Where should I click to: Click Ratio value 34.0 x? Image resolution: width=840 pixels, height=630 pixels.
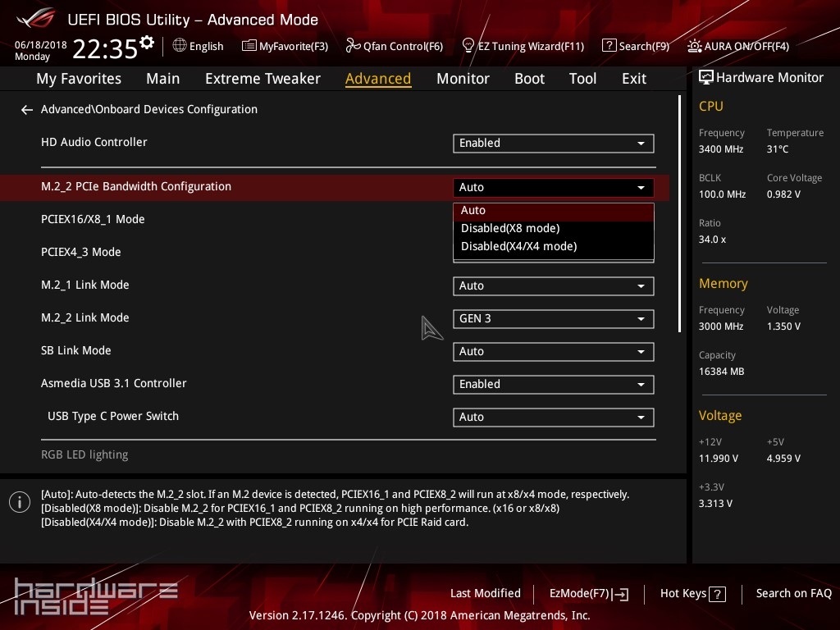point(712,240)
